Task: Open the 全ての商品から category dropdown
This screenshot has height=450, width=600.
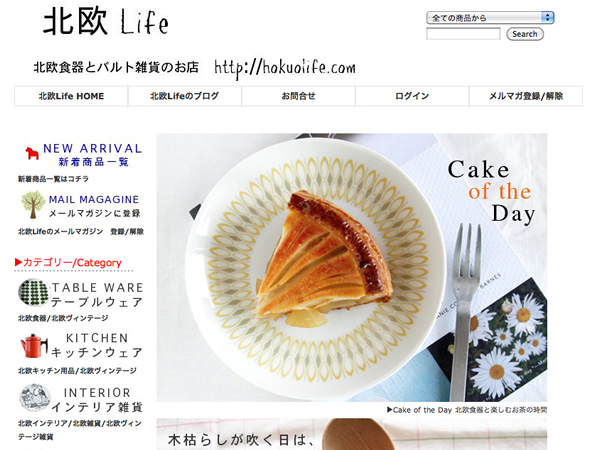Action: 490,18
